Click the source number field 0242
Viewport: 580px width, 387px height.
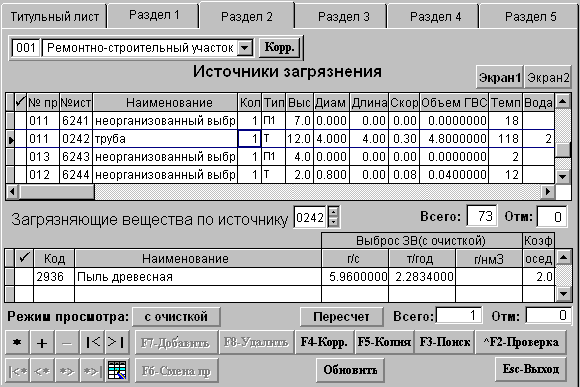(x=310, y=217)
